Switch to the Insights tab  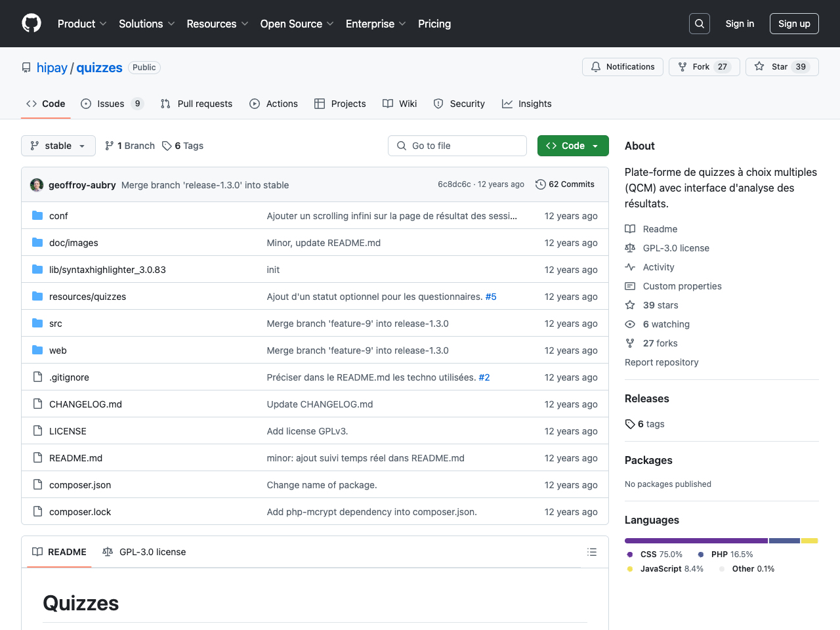click(x=527, y=104)
